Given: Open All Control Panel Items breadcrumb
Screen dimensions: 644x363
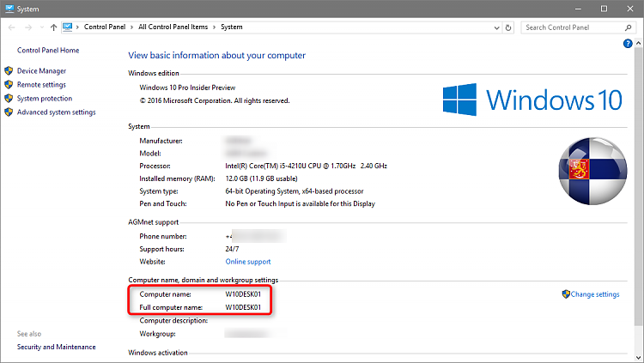Looking at the screenshot, I should pyautogui.click(x=173, y=27).
